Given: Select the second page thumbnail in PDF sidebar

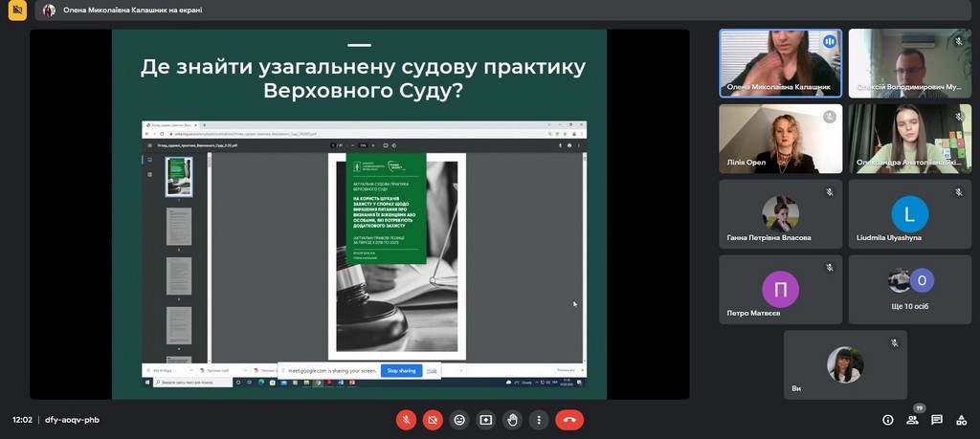Looking at the screenshot, I should coord(179,227).
